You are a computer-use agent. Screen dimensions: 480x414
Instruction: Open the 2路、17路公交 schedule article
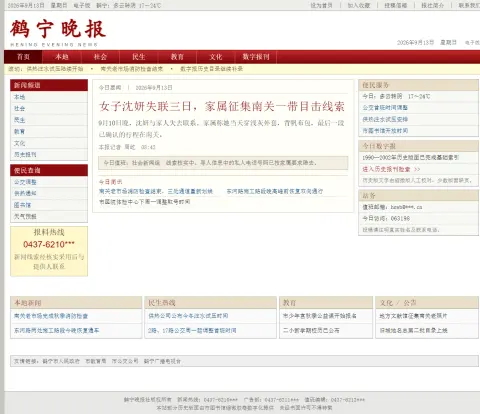click(192, 330)
